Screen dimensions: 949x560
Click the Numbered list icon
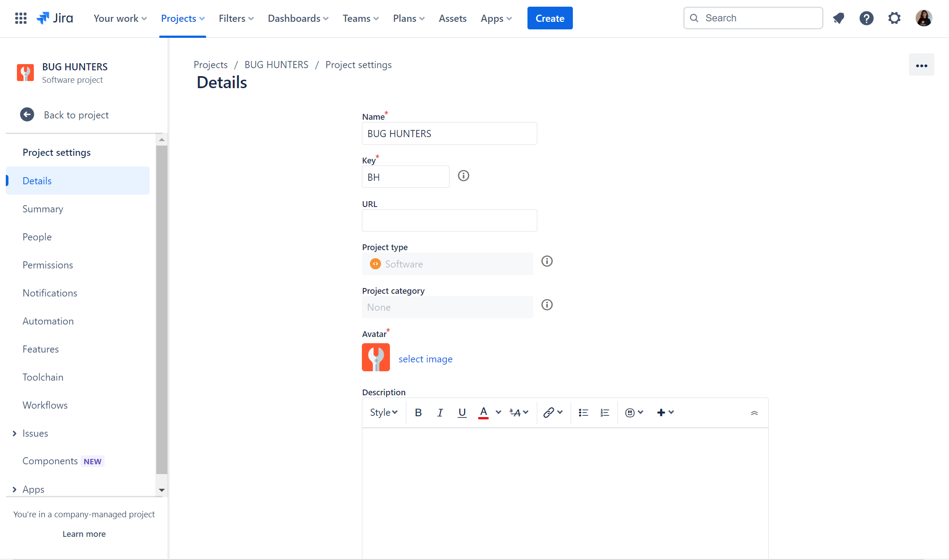click(604, 412)
